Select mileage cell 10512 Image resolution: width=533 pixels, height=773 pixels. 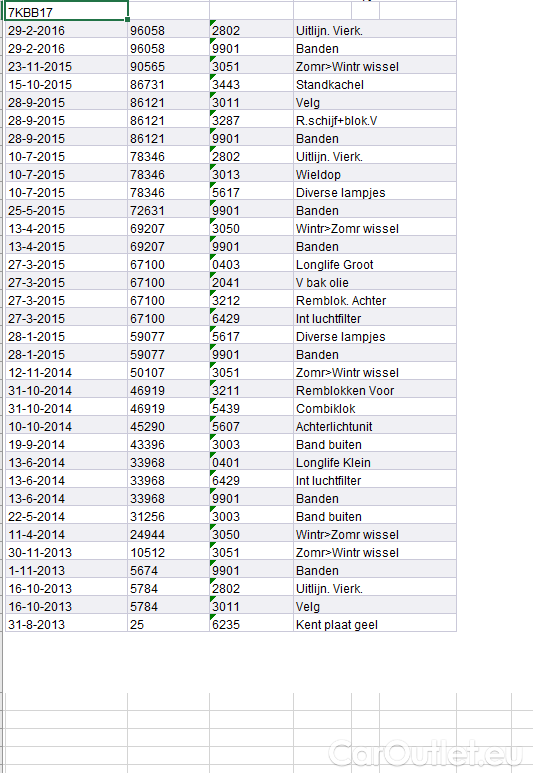pyautogui.click(x=168, y=552)
